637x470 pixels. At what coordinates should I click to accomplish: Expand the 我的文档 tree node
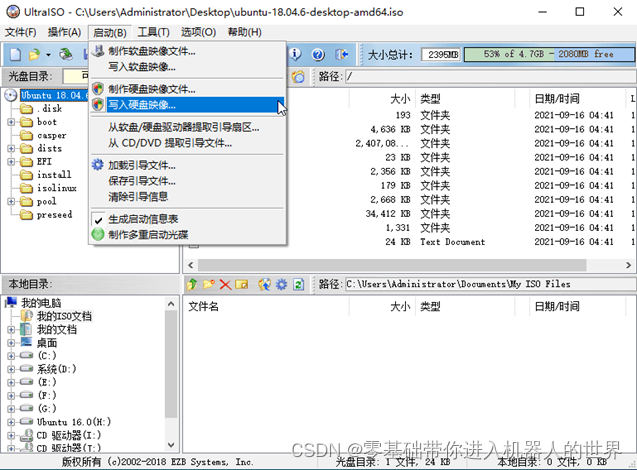coord(11,329)
